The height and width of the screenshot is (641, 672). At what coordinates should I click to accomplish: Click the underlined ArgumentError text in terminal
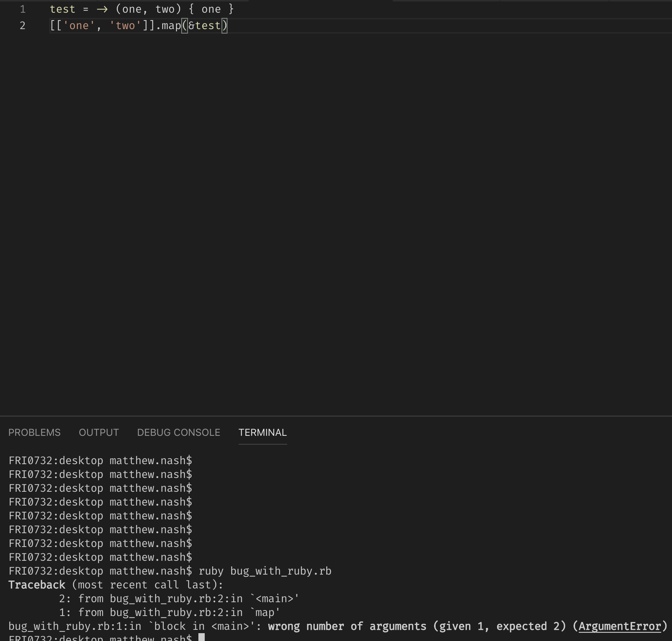(619, 626)
